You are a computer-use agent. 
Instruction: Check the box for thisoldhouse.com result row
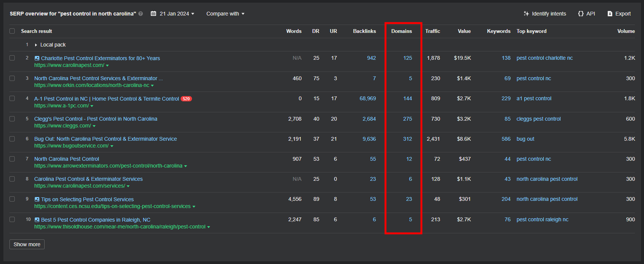click(x=12, y=219)
